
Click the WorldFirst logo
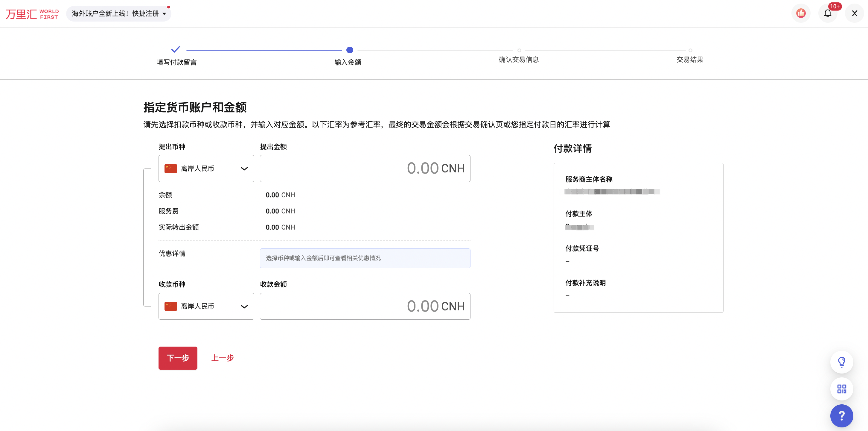tap(32, 13)
